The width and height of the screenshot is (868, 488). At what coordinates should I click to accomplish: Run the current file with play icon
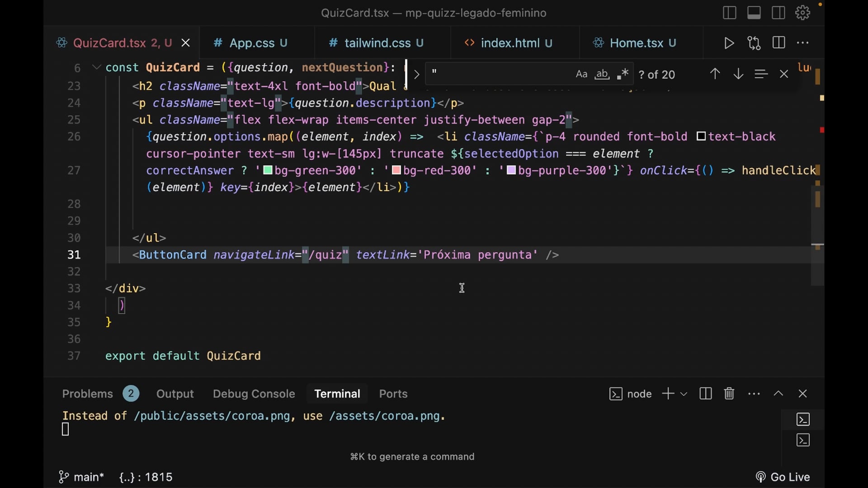click(729, 43)
